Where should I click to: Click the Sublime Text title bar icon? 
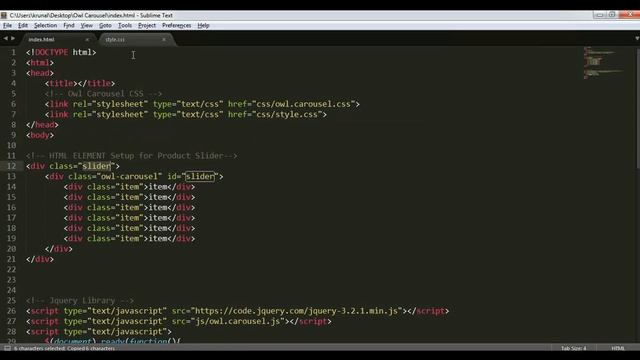pos(4,15)
